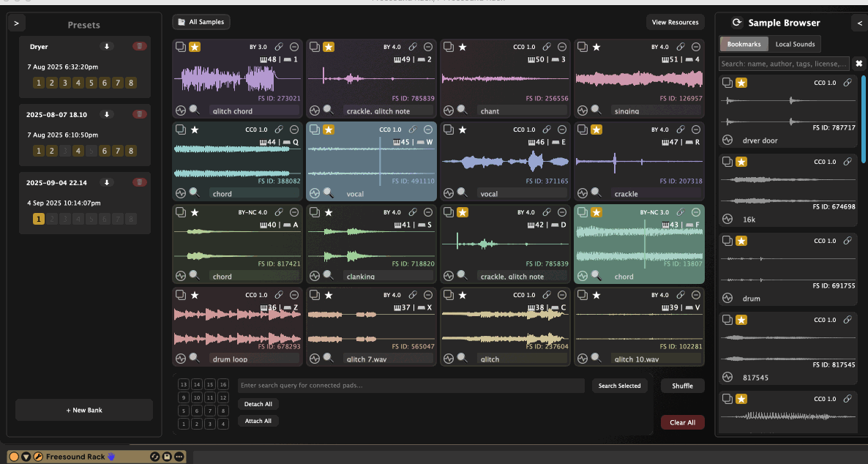Select the Bookmarks tab
Screen dimensions: 868x464
coord(746,43)
